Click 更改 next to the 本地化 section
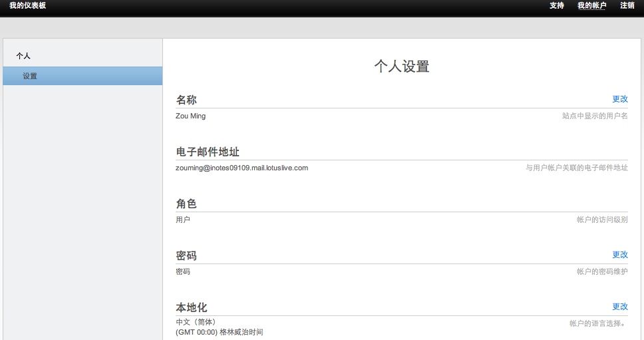Image resolution: width=644 pixels, height=340 pixels. coord(619,306)
